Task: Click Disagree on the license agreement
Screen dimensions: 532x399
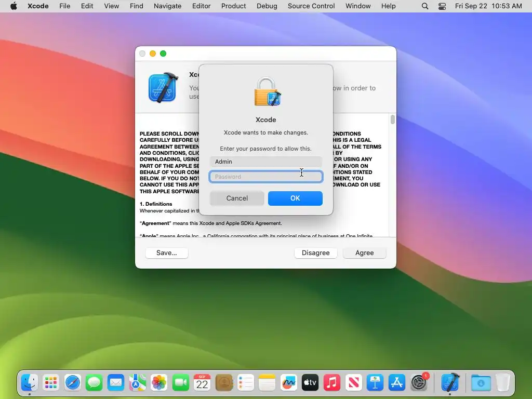Action: pos(315,253)
